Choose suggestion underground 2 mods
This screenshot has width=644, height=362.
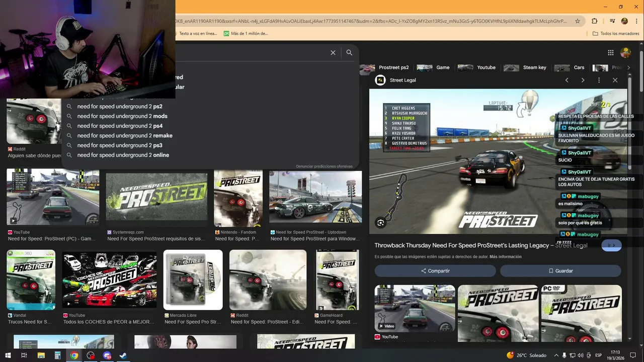tap(122, 116)
